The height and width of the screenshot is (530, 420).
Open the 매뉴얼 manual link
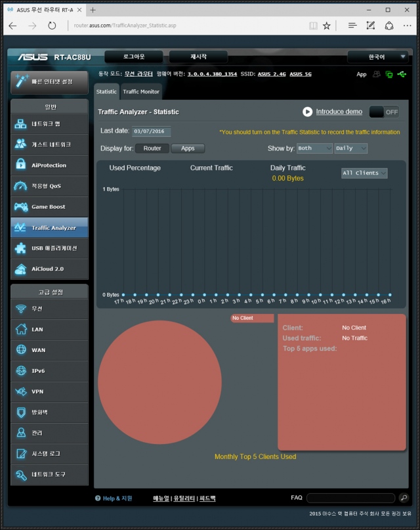tap(161, 498)
